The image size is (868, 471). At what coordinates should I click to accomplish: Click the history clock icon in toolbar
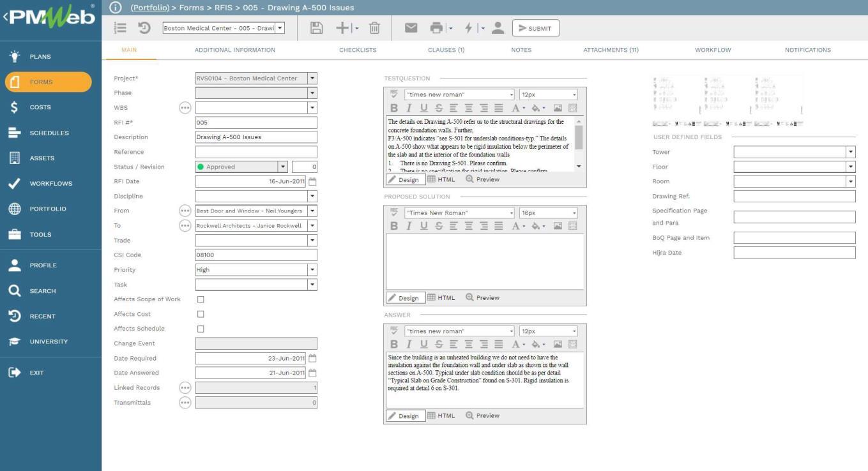coord(144,28)
